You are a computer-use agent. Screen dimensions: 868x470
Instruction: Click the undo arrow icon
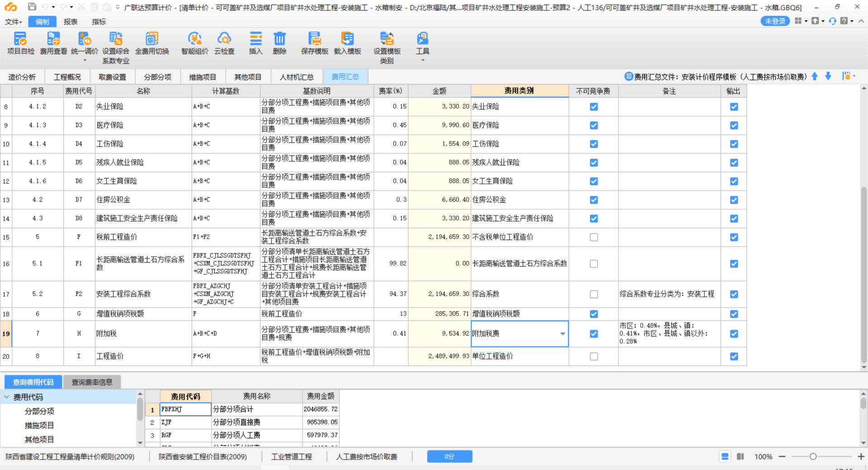(x=45, y=7)
